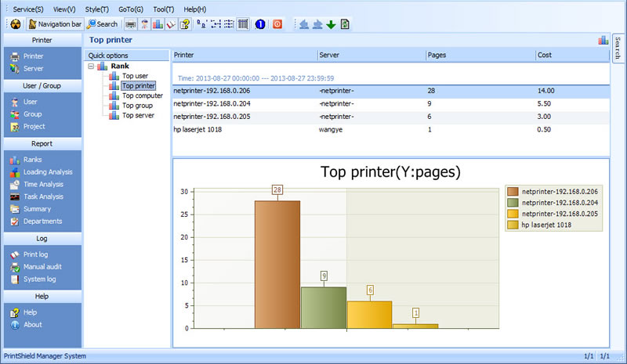Viewport: 627px width, 364px height.
Task: Click the Departments icon in sidebar
Action: pyautogui.click(x=15, y=222)
